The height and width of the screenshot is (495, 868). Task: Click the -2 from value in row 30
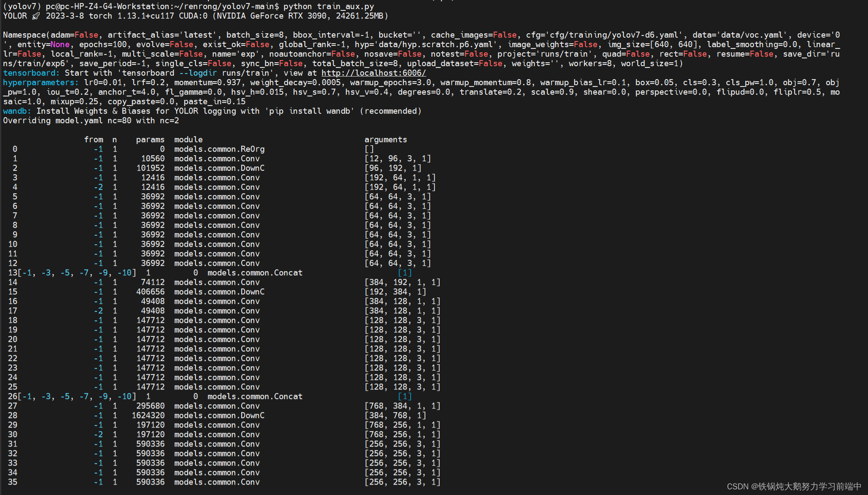[99, 434]
